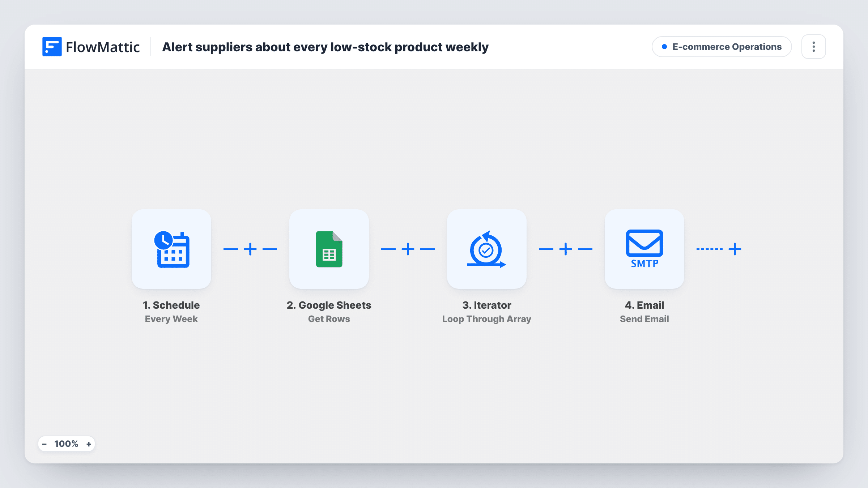The height and width of the screenshot is (488, 868).
Task: Open the Google Sheets step card
Action: coord(329,249)
